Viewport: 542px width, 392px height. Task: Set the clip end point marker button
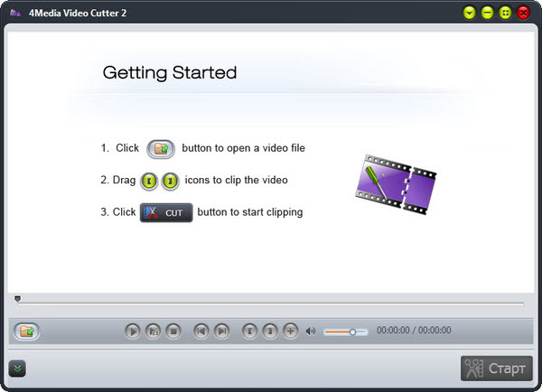270,331
